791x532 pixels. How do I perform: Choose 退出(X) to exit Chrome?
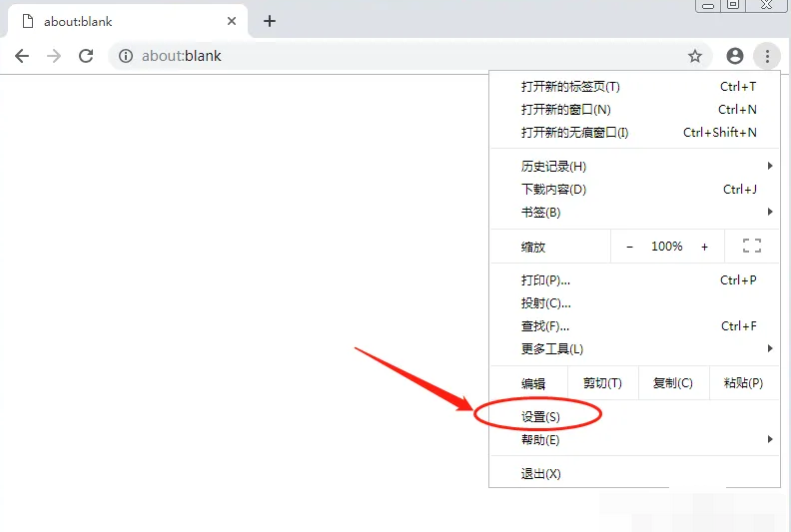click(634, 474)
